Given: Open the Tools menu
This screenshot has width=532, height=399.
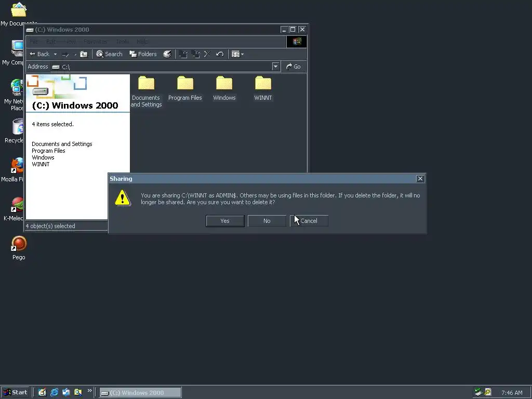Looking at the screenshot, I should (122, 42).
